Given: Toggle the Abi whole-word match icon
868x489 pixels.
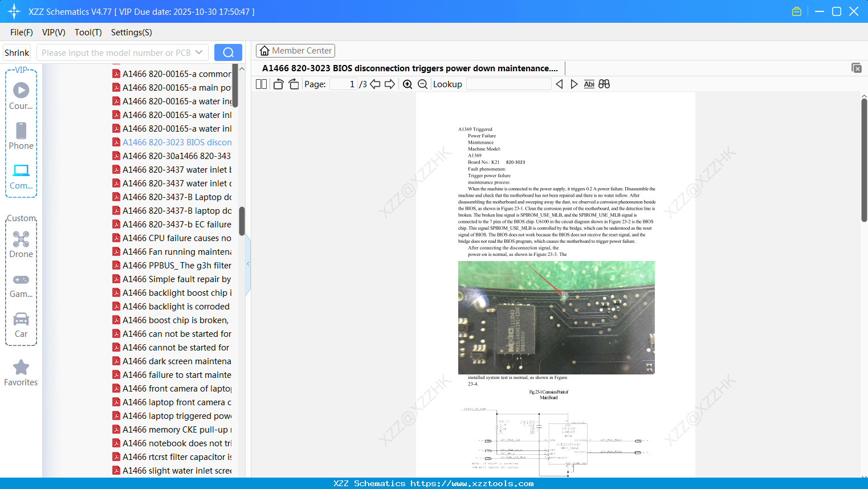Looking at the screenshot, I should coord(589,84).
